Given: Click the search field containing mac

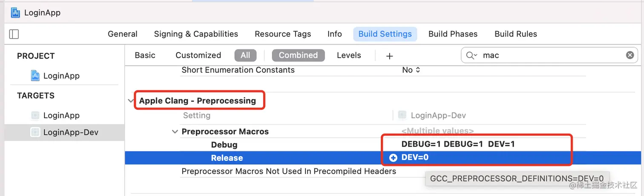Looking at the screenshot, I should [549, 55].
